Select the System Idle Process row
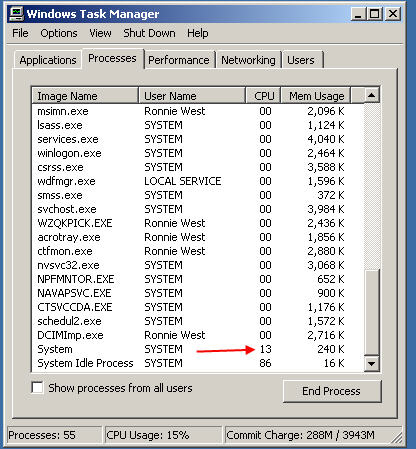Image resolution: width=416 pixels, height=449 pixels. [198, 363]
